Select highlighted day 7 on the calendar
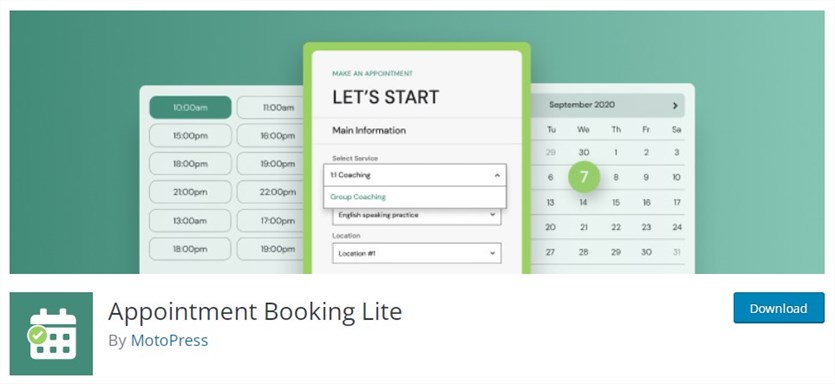The width and height of the screenshot is (835, 384). pos(584,177)
